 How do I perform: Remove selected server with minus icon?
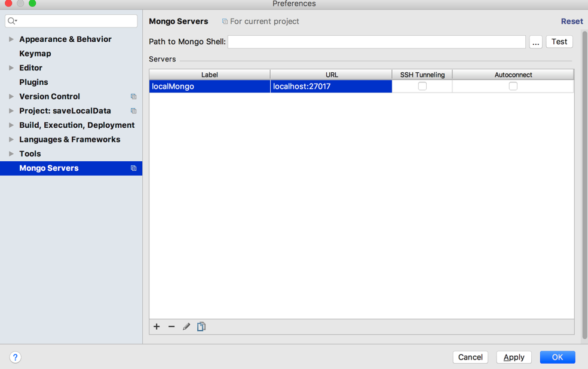pyautogui.click(x=171, y=327)
